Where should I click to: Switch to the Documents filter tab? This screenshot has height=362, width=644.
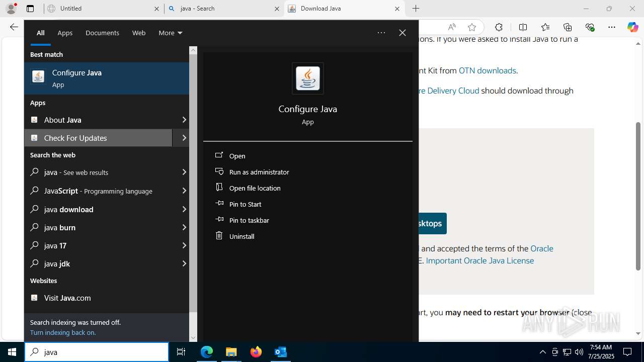pos(102,33)
